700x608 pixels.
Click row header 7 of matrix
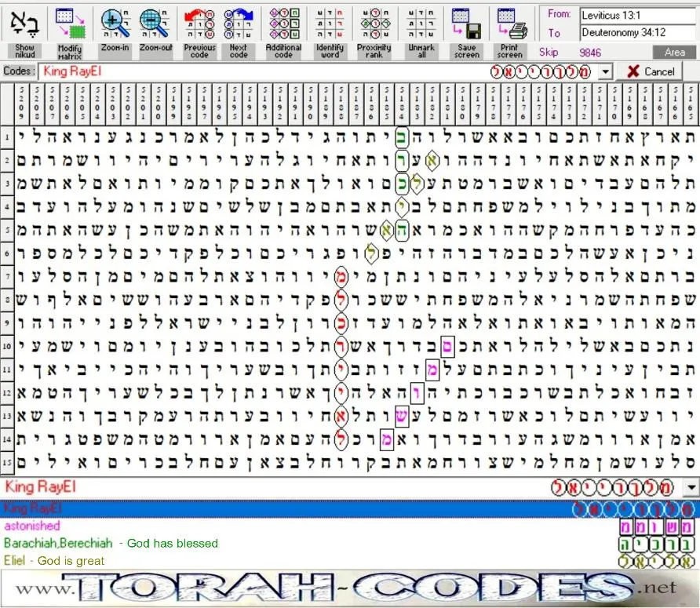click(7, 276)
